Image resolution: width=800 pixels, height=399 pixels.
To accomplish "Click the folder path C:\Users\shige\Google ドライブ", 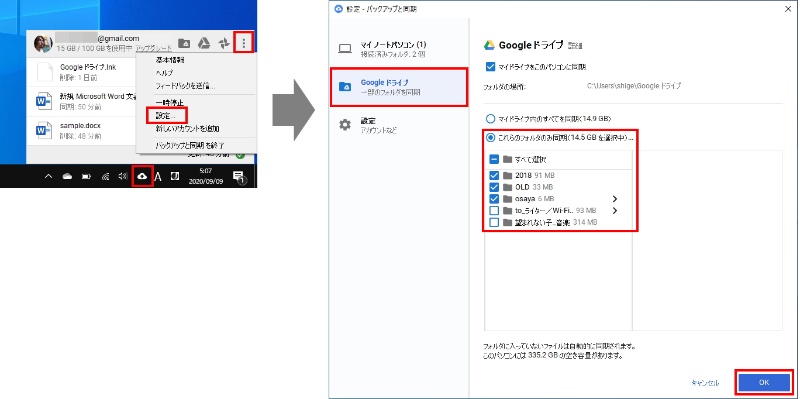I will 634,86.
